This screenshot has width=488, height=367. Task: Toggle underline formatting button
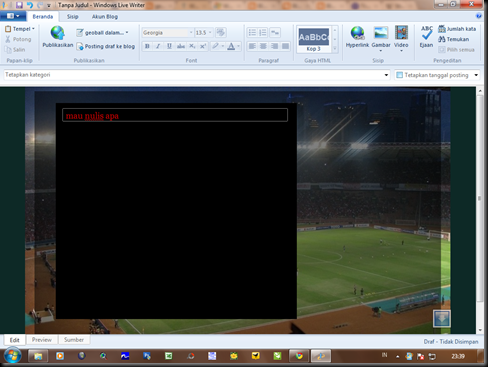point(169,46)
